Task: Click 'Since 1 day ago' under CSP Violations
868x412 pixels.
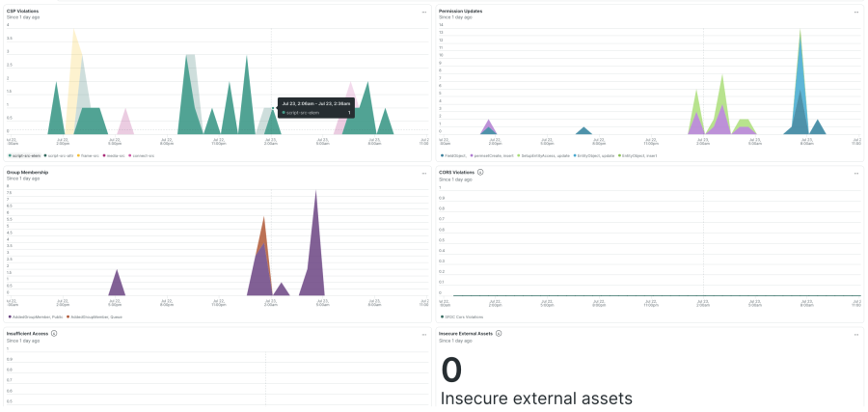Action: [23, 17]
